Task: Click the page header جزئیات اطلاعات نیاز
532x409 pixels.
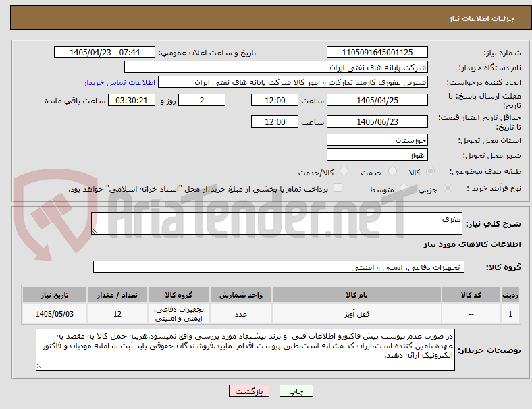Action: [x=482, y=18]
